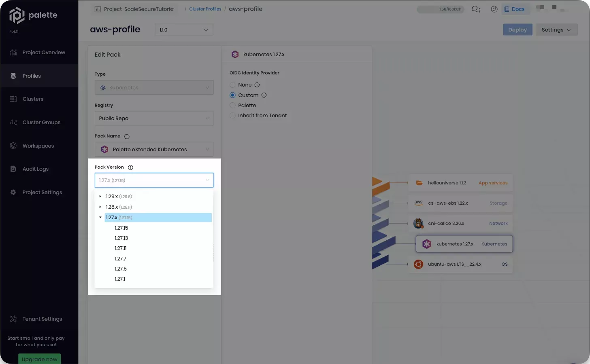The image size is (590, 364).
Task: Choose version 1.27.13
Action: pyautogui.click(x=121, y=238)
